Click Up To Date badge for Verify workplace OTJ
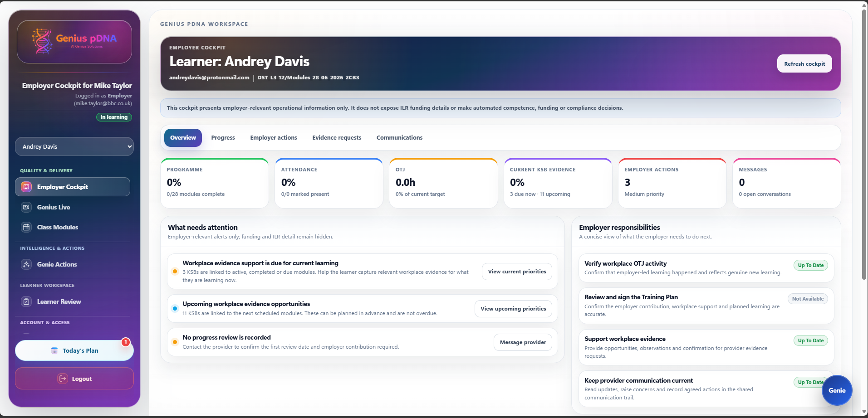The width and height of the screenshot is (868, 418). click(810, 265)
